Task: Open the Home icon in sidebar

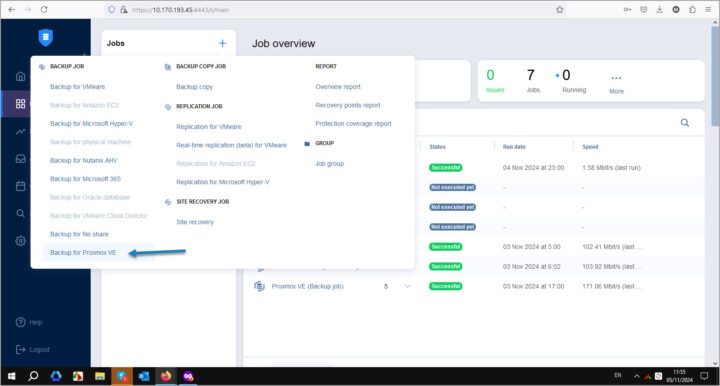Action: pyautogui.click(x=21, y=76)
